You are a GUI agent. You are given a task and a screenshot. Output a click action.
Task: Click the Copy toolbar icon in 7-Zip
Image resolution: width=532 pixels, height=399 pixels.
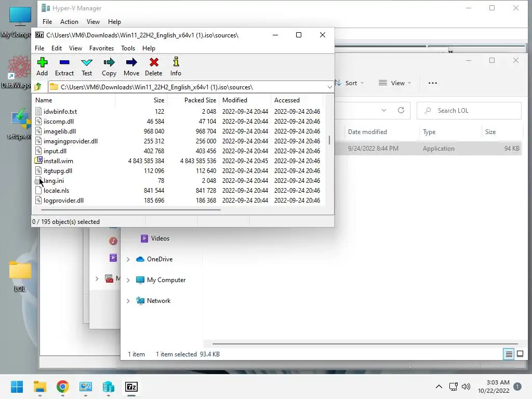tap(109, 66)
